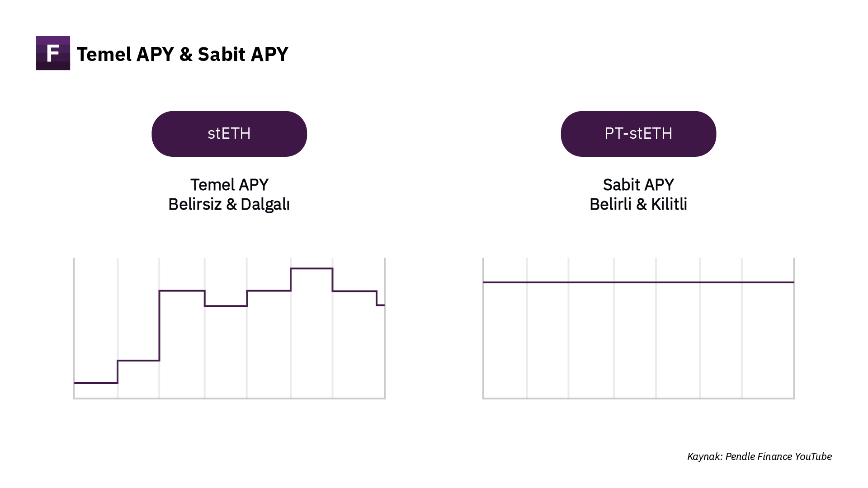Click the final short step at stETH chart end
This screenshot has height=488, width=868.
tap(381, 305)
